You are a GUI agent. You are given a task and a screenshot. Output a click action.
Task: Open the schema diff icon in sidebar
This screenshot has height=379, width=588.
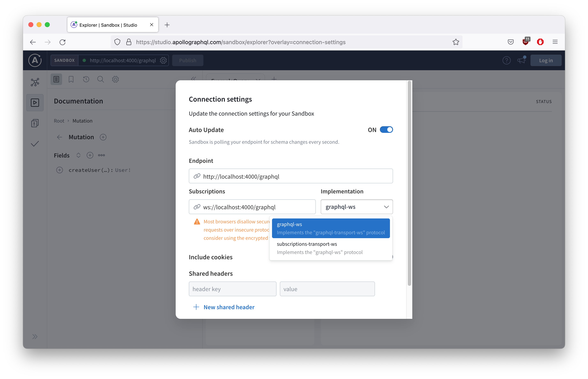[x=35, y=123]
